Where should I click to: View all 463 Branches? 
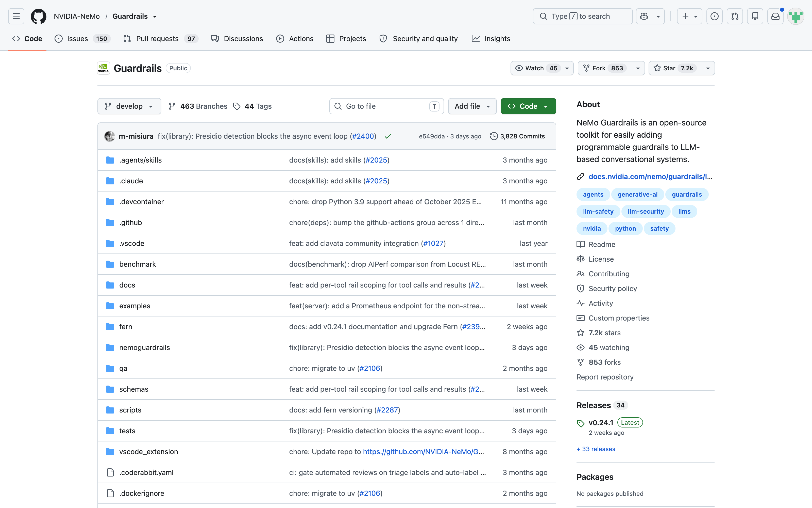click(198, 106)
